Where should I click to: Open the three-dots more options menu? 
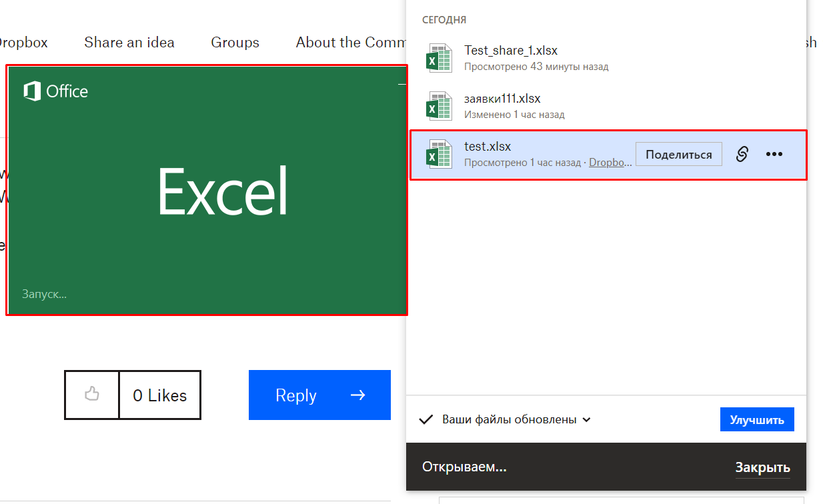click(774, 154)
